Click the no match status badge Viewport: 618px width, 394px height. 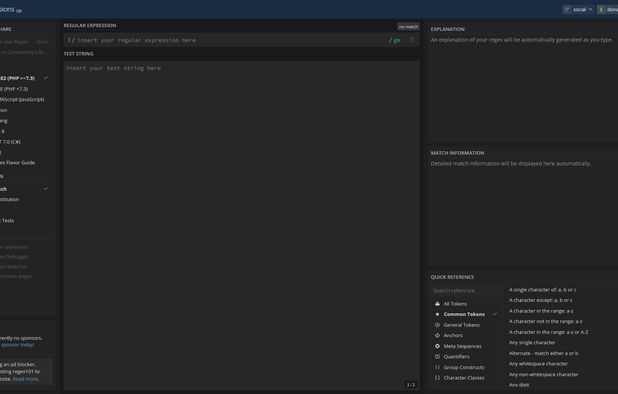(x=408, y=27)
